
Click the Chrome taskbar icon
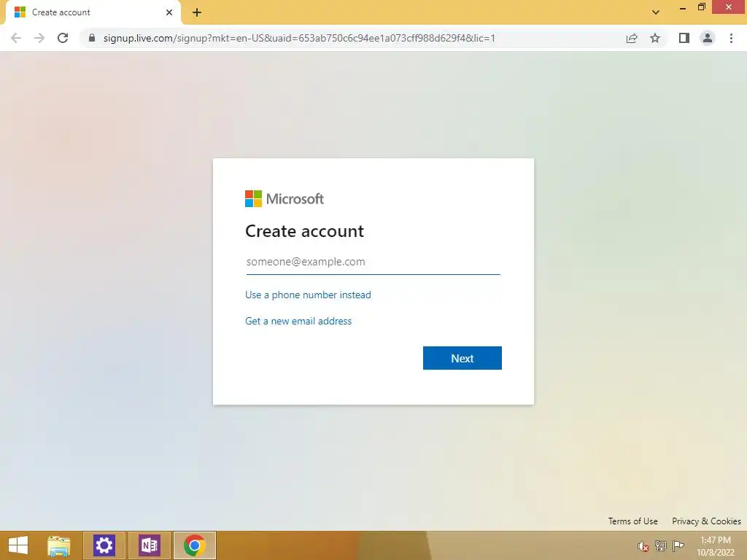(195, 545)
